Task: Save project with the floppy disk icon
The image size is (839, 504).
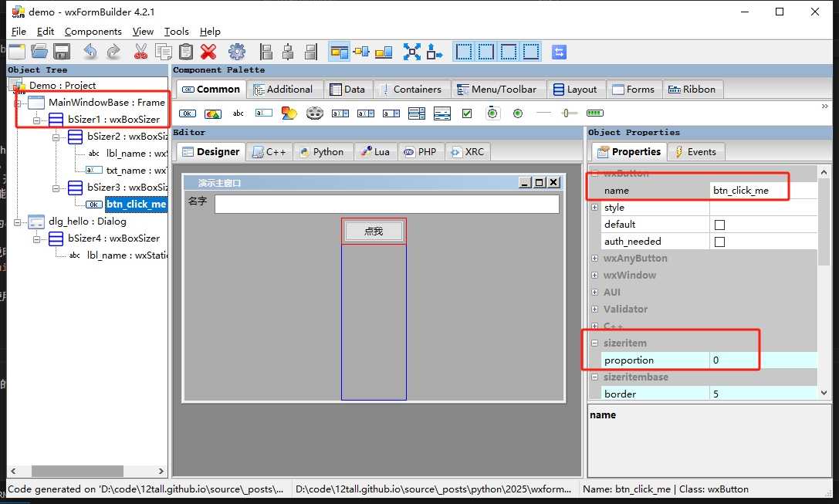Action: [62, 52]
